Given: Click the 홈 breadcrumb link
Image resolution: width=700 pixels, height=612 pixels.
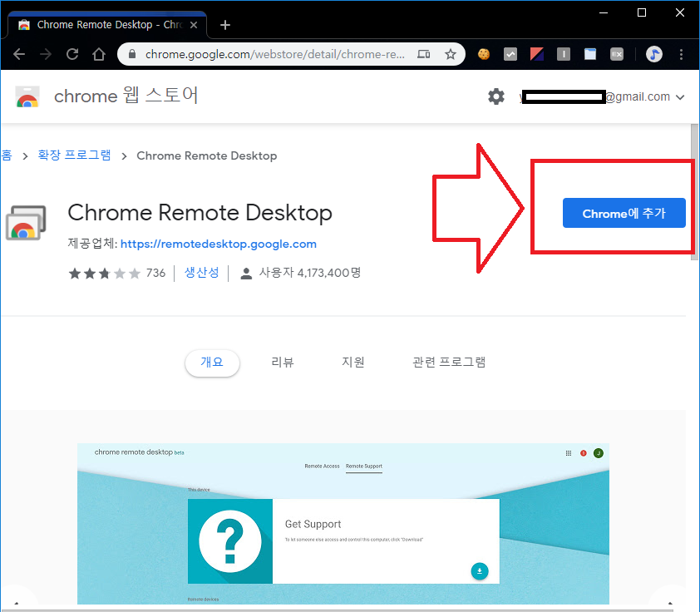Looking at the screenshot, I should pyautogui.click(x=7, y=155).
